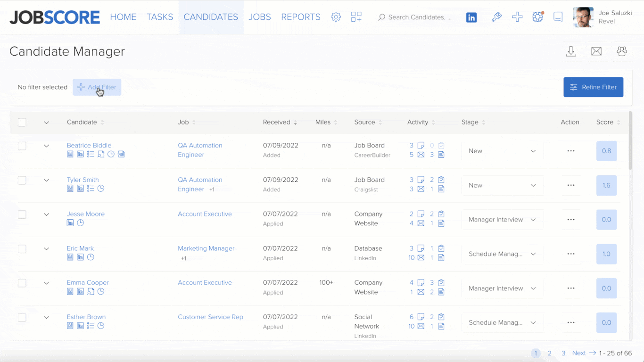Click Beatrice Biddle's resume profile icon

point(70,154)
